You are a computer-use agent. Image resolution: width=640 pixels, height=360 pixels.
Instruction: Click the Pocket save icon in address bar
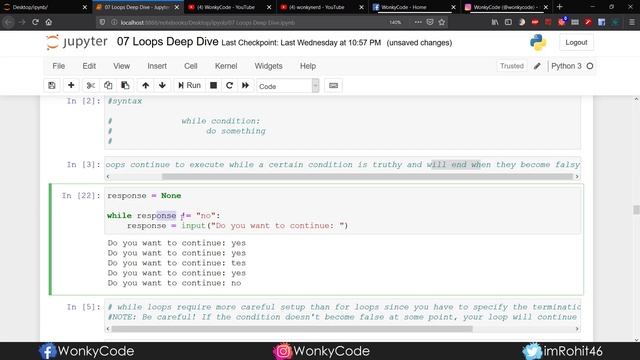pyautogui.click(x=430, y=22)
